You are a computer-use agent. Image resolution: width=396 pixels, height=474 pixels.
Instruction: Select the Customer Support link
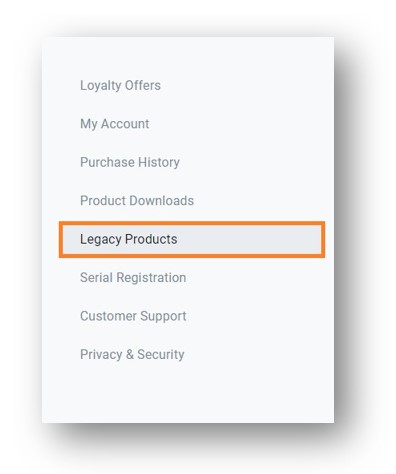133,316
